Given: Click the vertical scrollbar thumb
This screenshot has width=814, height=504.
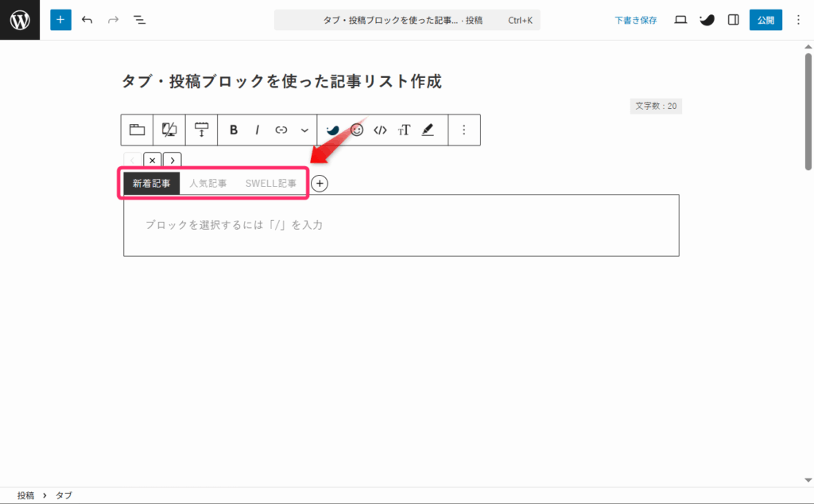Looking at the screenshot, I should [808, 111].
